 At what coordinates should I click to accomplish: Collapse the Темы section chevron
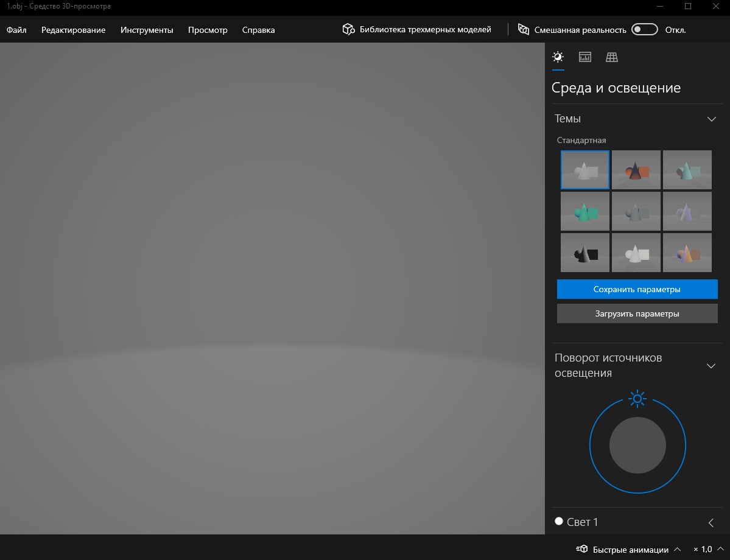[711, 119]
